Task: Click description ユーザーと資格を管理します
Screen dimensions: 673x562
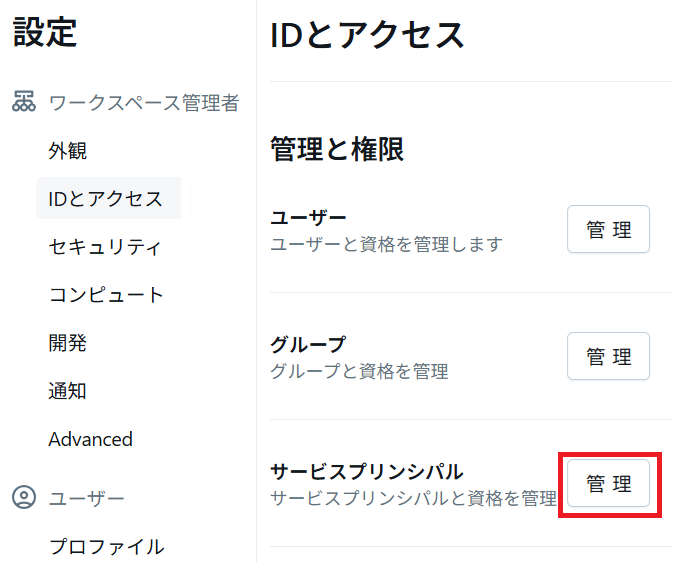Action: (x=386, y=244)
